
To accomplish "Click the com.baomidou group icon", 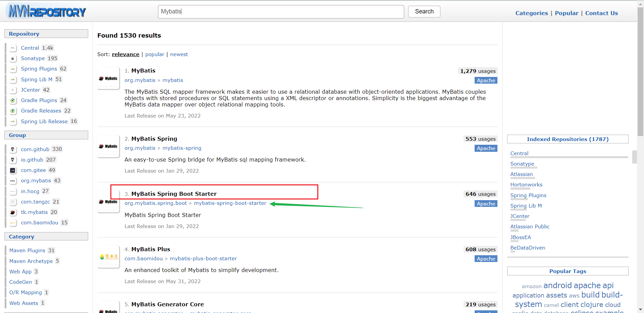I will [13, 223].
